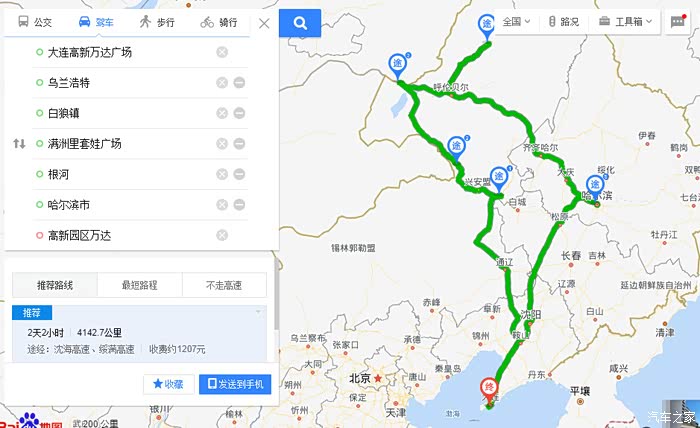Click the blue search magnifier button
700x428 pixels.
tap(300, 23)
